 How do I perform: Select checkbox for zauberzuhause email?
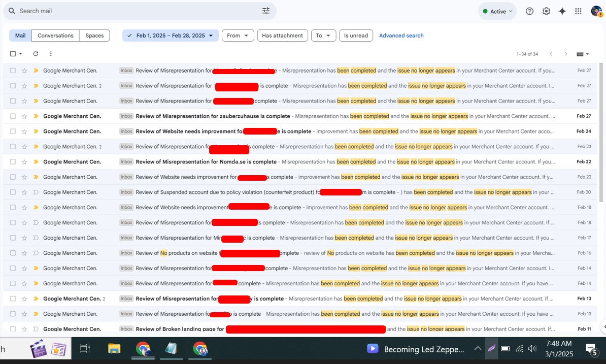click(x=13, y=116)
